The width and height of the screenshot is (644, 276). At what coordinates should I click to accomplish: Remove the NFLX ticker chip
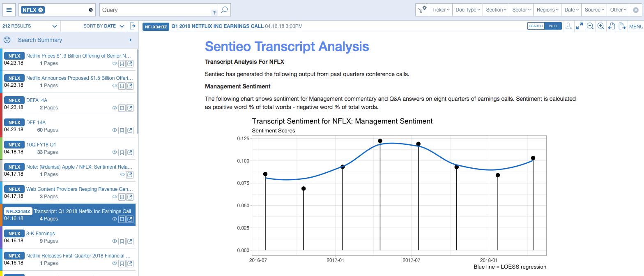click(40, 10)
